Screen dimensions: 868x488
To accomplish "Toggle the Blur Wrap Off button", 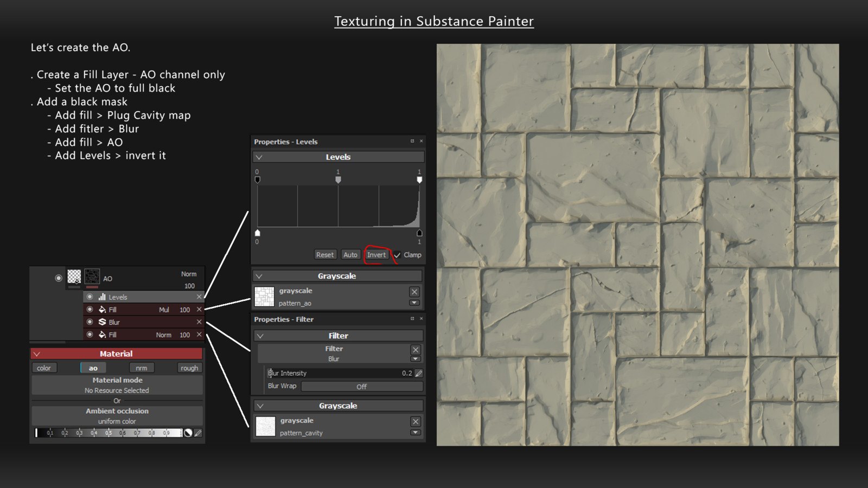I will coord(362,387).
